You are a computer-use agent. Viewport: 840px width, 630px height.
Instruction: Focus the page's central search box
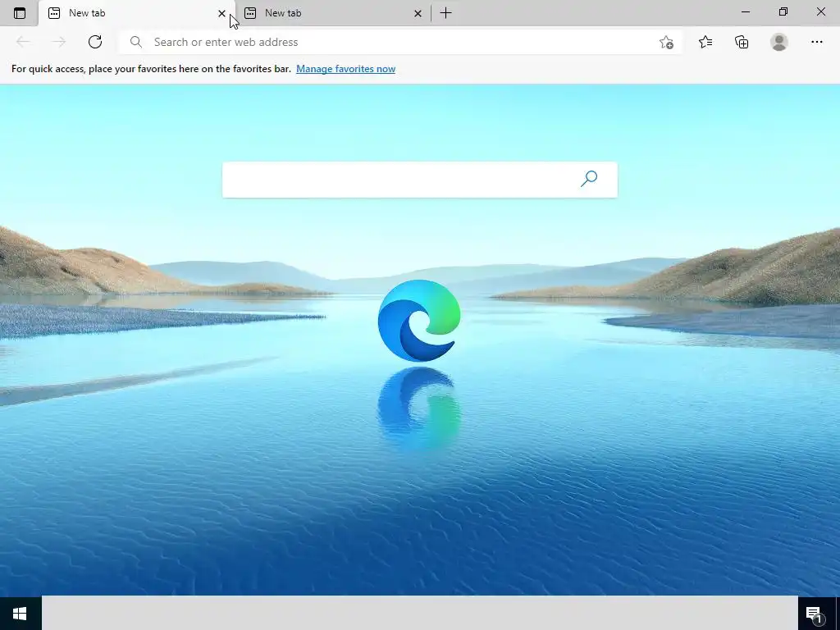419,180
